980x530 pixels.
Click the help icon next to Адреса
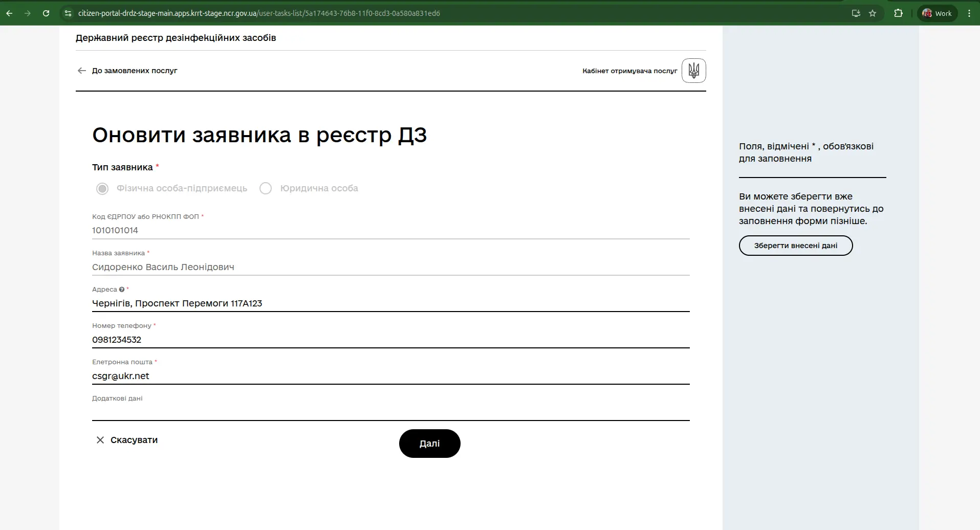tap(122, 289)
